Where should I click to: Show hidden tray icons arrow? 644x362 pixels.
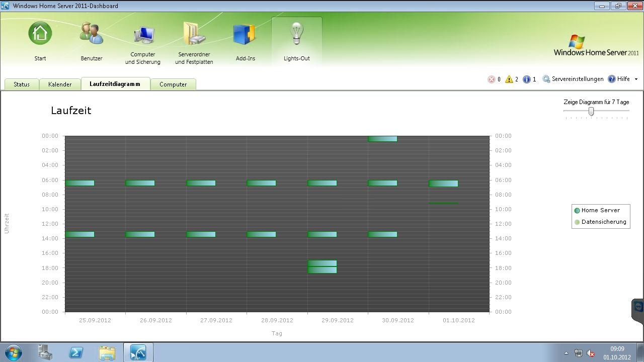click(566, 353)
